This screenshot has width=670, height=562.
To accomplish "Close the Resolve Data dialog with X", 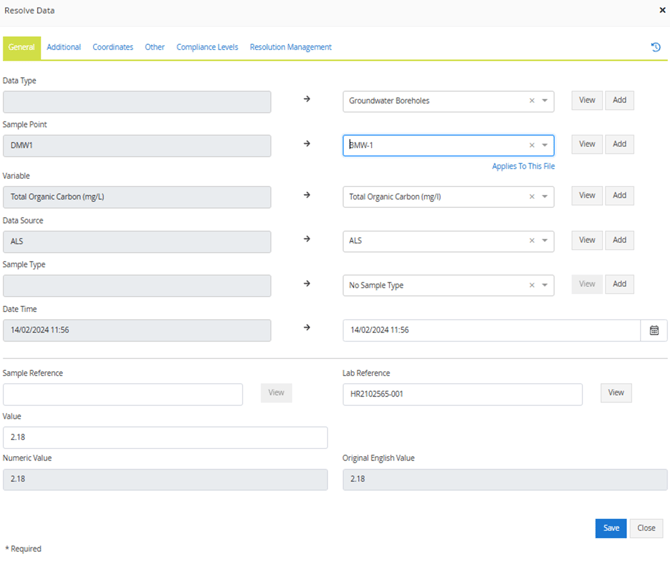I will [x=660, y=10].
